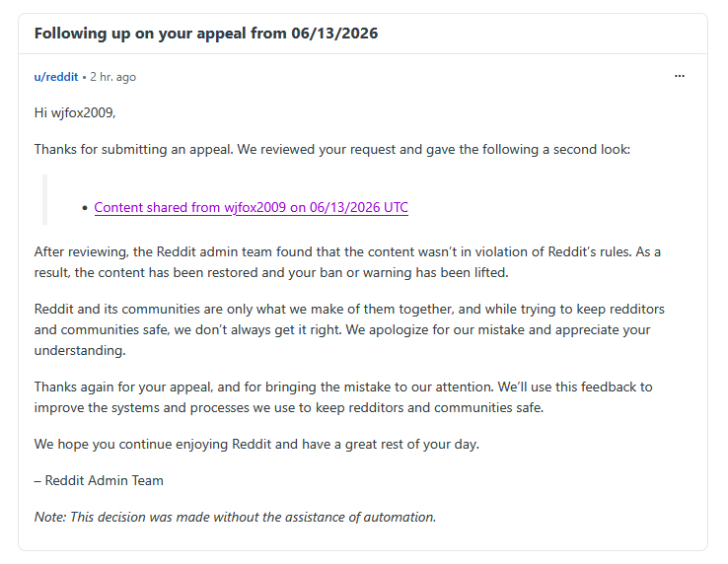Click the bullet point before the content link
The height and width of the screenshot is (564, 728).
pos(85,208)
